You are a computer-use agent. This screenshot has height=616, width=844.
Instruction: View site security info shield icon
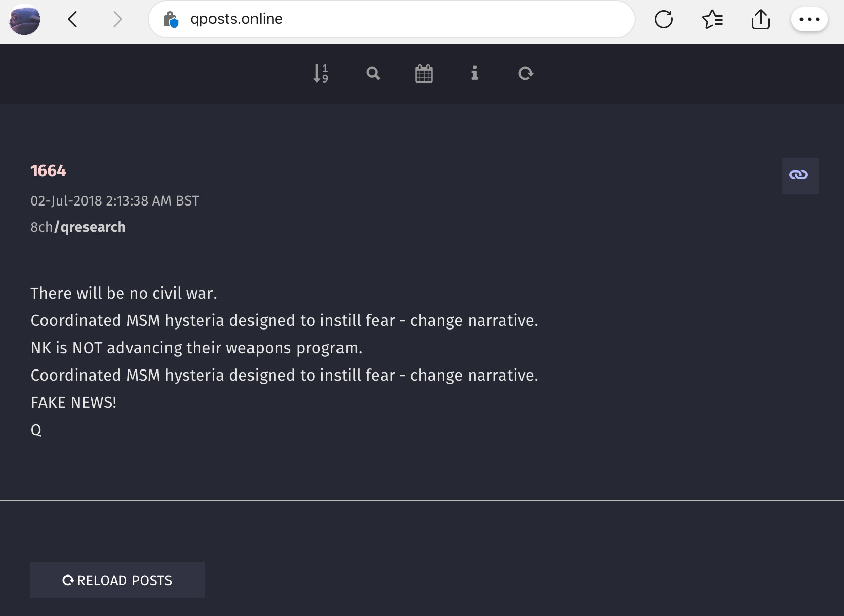click(171, 20)
